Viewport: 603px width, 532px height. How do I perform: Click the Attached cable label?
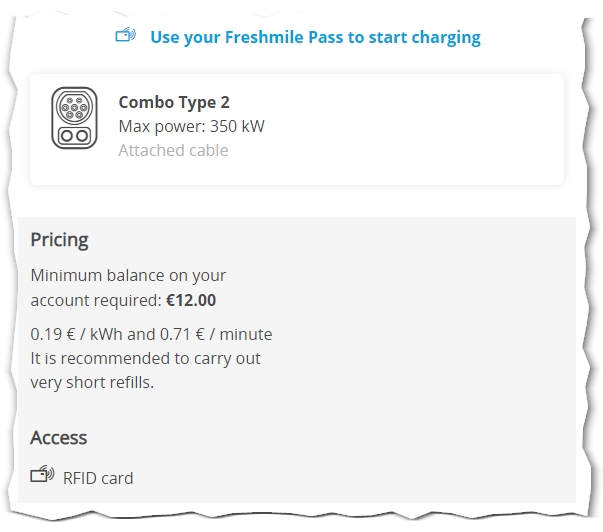tap(173, 150)
